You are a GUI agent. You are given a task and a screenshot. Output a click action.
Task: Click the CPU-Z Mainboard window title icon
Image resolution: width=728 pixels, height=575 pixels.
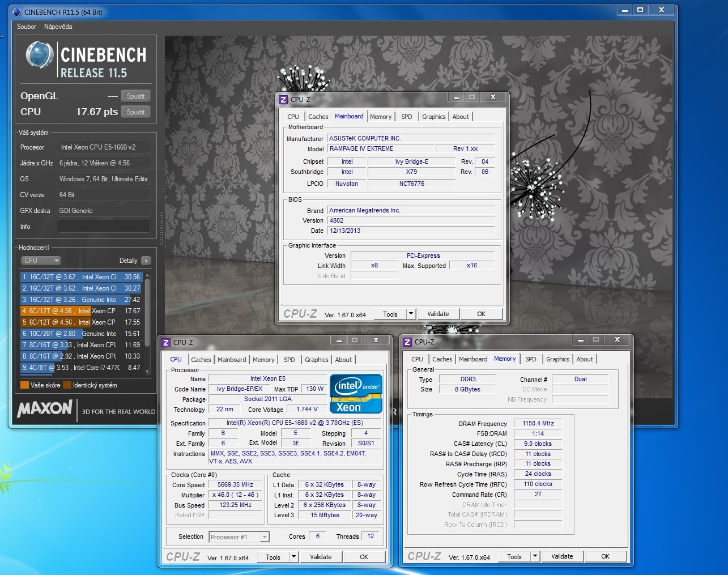pos(283,99)
